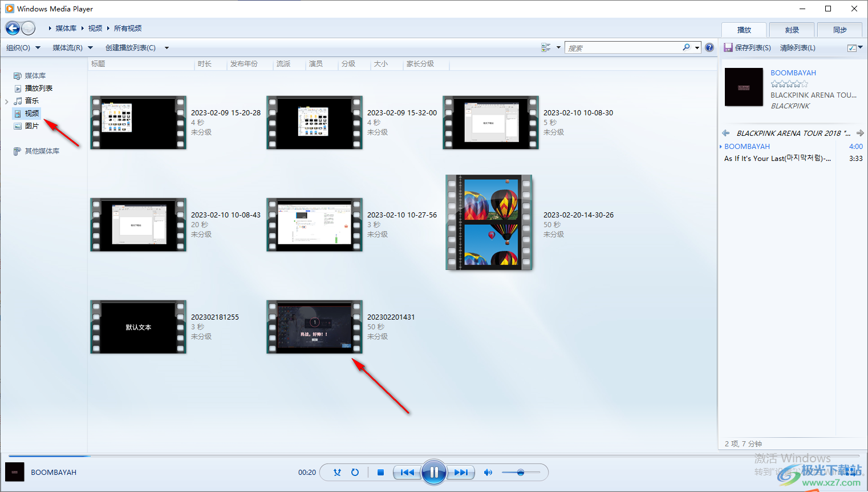Toggle repeat mode
The height and width of the screenshot is (492, 868).
tap(355, 473)
